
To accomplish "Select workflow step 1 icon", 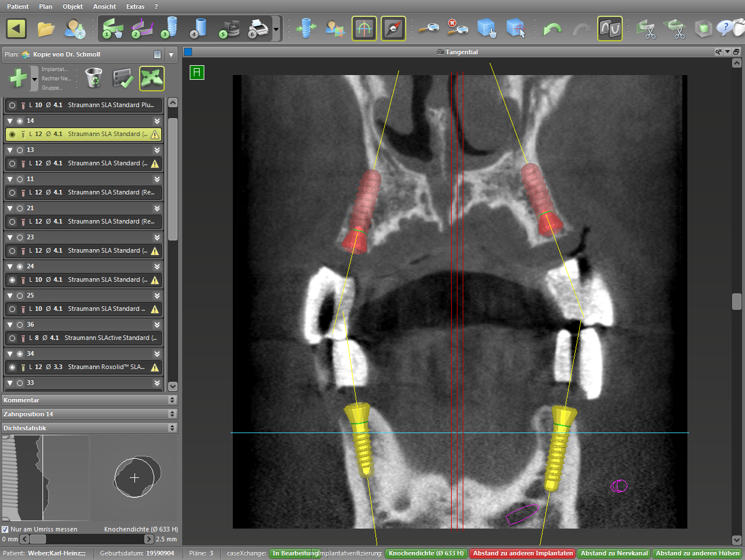I will 112,28.
